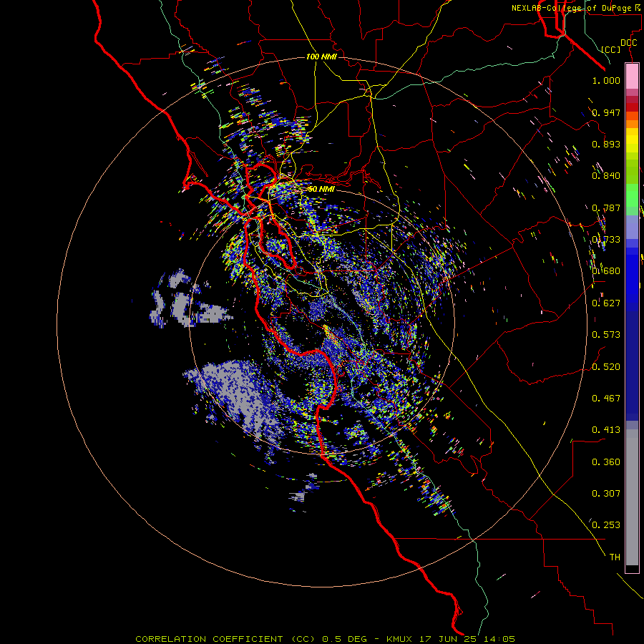644x644 pixels.
Task: Select the 0.787 color scale value
Action: click(606, 208)
